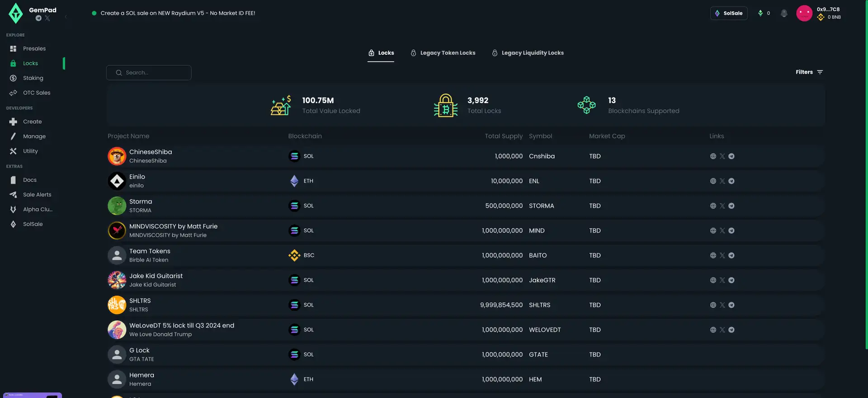
Task: Expand the Filters menu
Action: 809,72
